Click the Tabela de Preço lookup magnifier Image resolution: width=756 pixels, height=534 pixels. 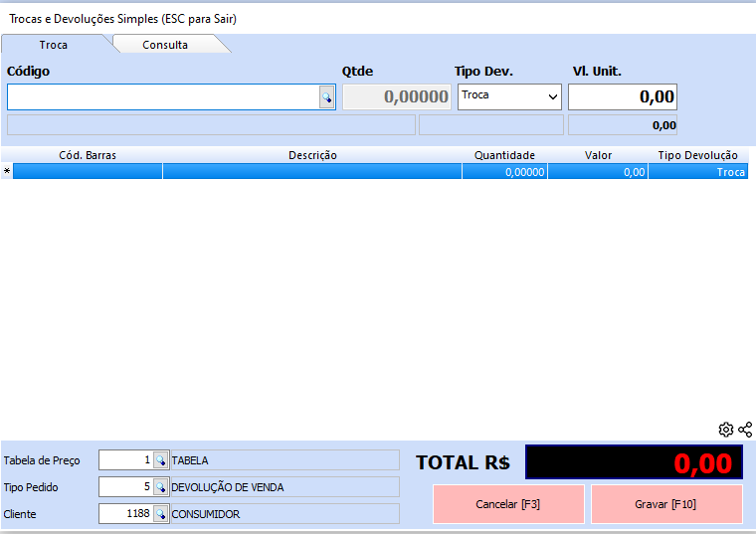(x=160, y=460)
